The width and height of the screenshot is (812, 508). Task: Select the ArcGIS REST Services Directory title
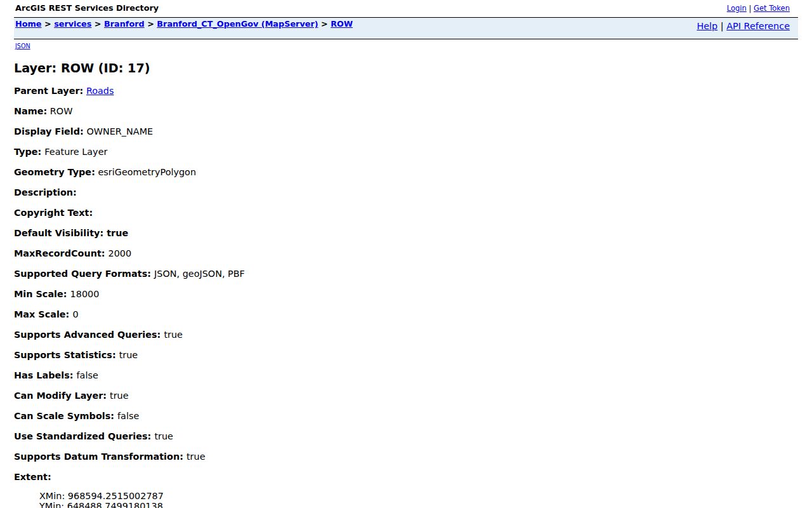[87, 8]
